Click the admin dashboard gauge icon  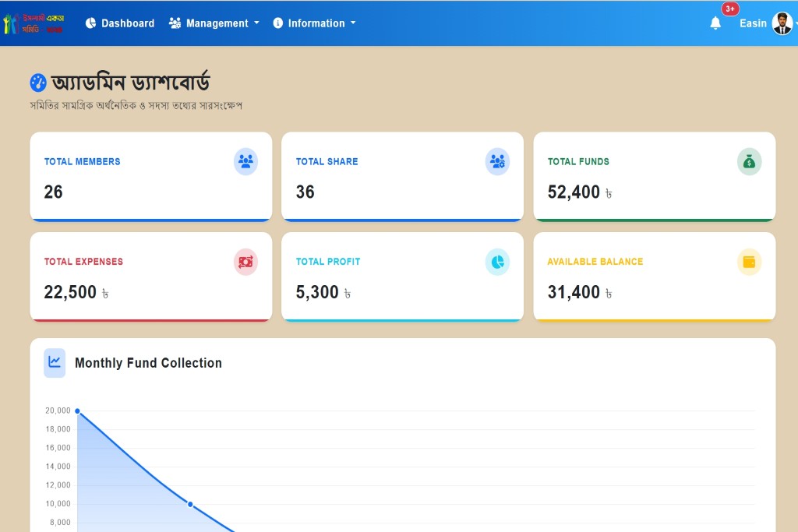click(38, 83)
